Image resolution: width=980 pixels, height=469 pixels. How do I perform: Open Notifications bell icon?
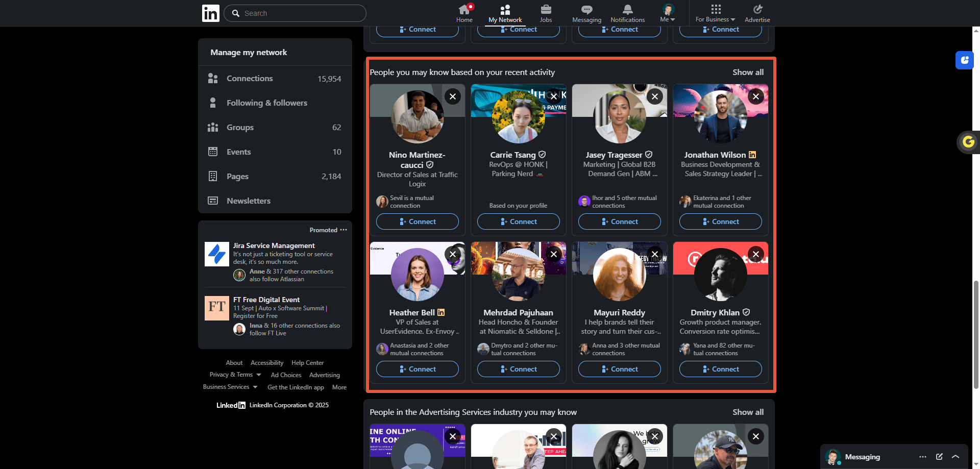coord(628,13)
